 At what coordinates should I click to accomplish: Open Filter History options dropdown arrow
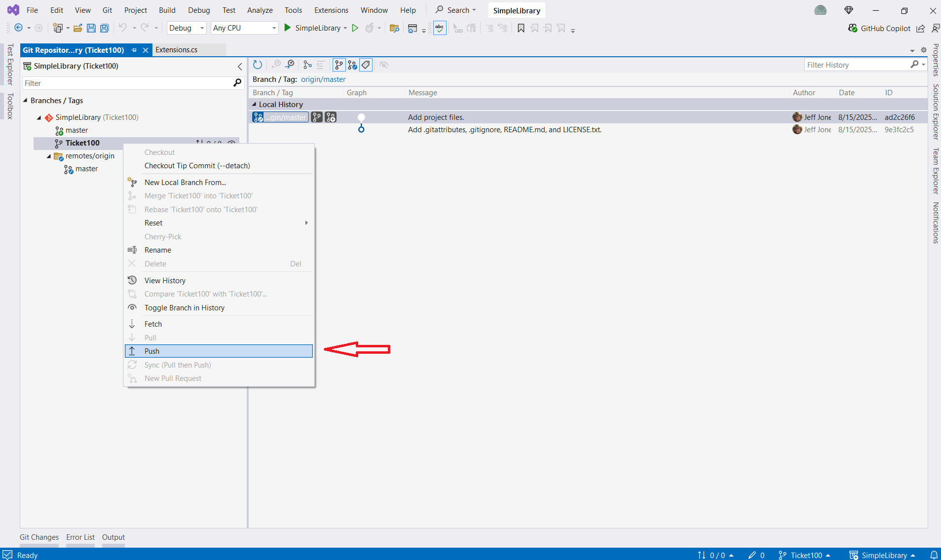click(x=923, y=65)
